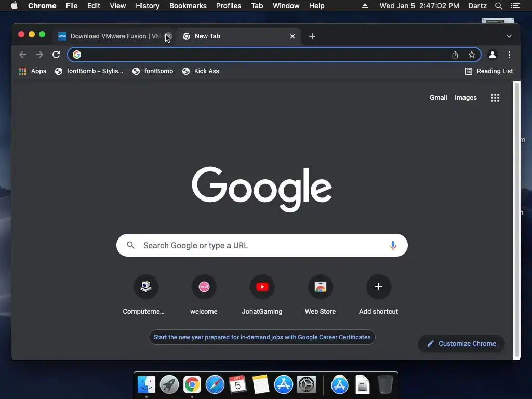The width and height of the screenshot is (532, 399).
Task: Click the back navigation arrow
Action: [x=23, y=55]
